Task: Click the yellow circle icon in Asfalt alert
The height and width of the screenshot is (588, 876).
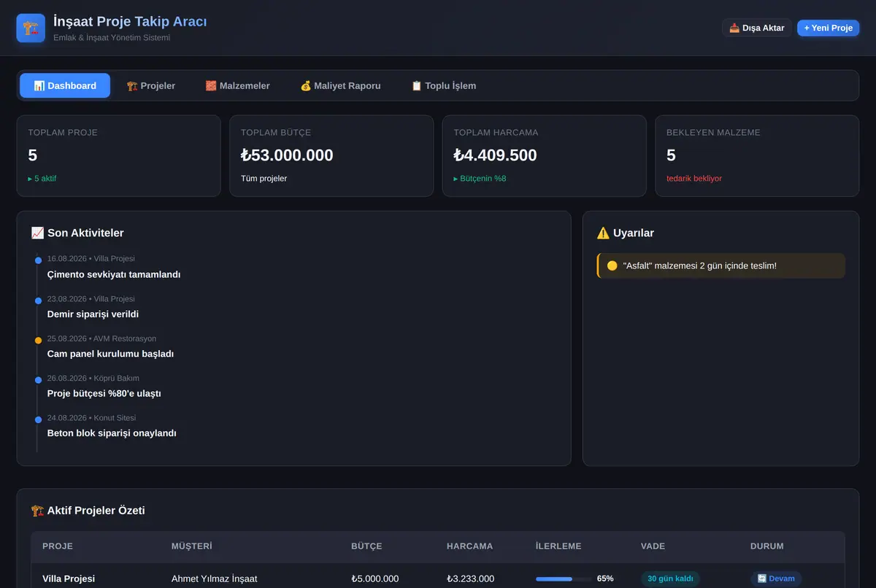Action: pos(612,266)
